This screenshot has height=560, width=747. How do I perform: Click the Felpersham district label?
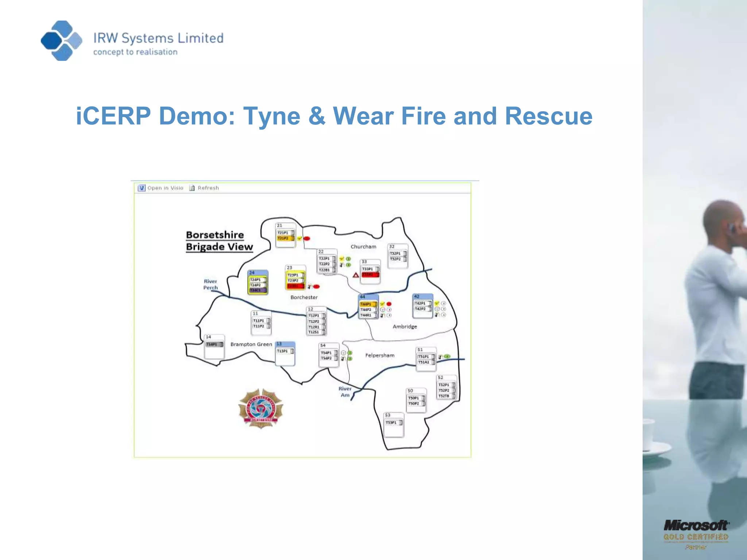(x=380, y=355)
